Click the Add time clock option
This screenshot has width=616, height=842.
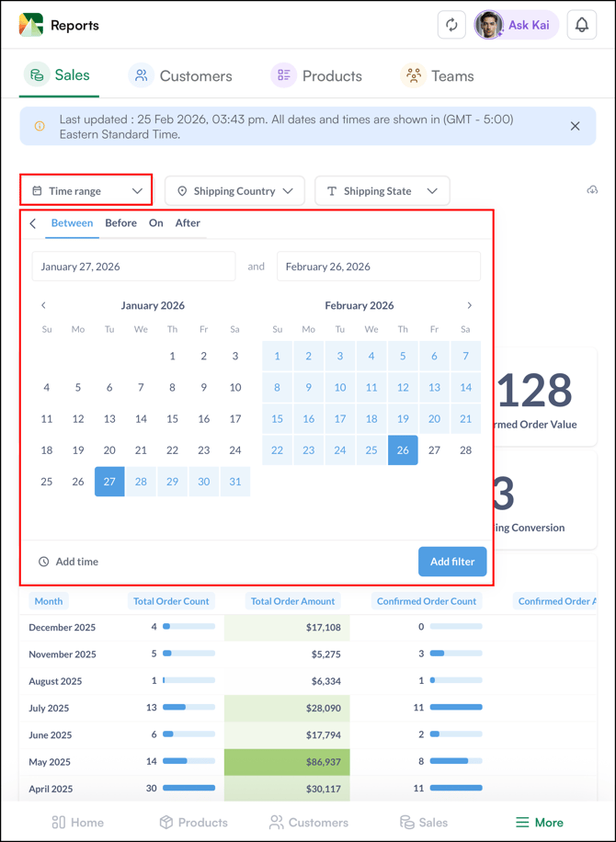[x=68, y=562]
